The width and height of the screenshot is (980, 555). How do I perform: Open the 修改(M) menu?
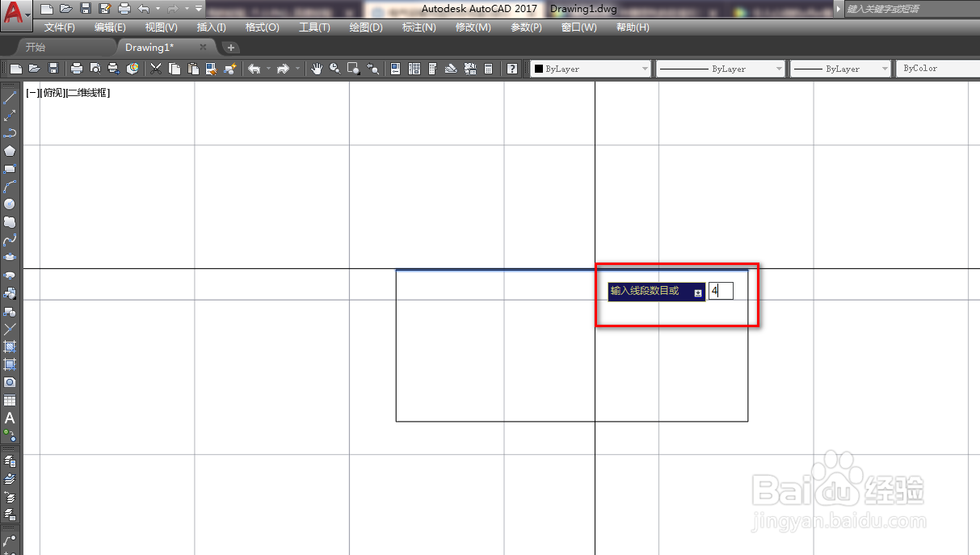coord(473,27)
